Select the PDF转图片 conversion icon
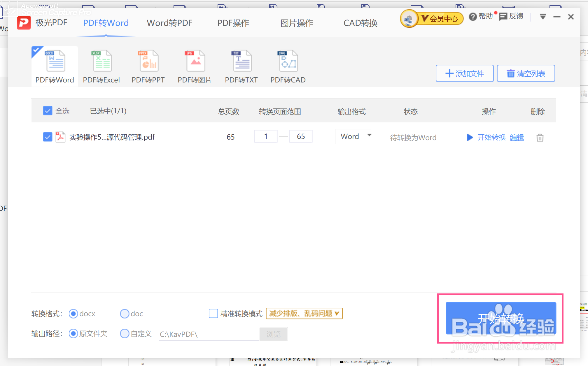This screenshot has height=366, width=588. 195,66
